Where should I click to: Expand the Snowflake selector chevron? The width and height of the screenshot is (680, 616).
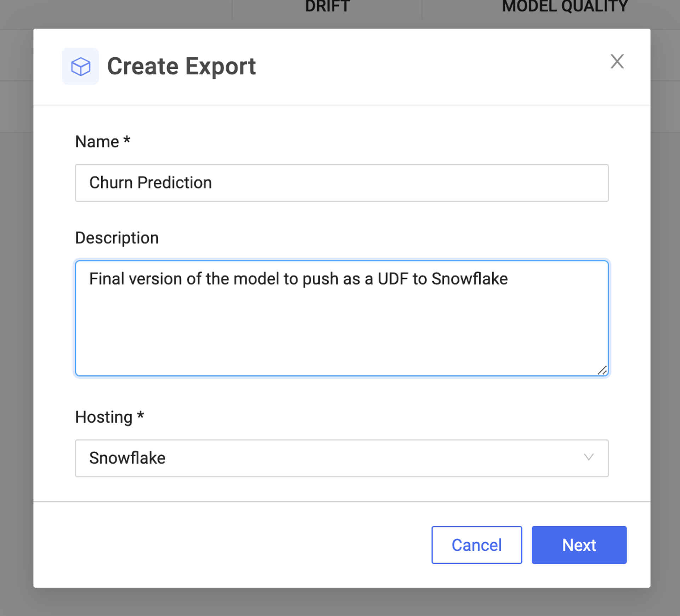pyautogui.click(x=589, y=458)
